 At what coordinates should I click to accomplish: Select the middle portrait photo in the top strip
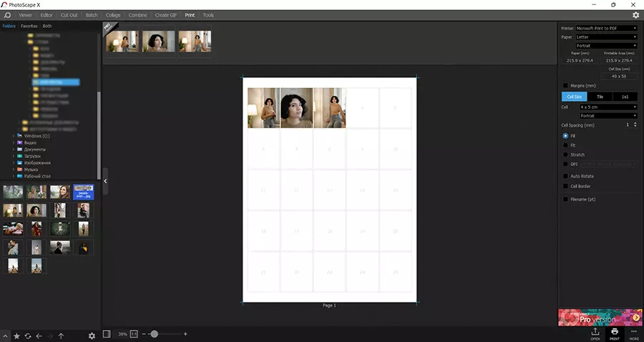[x=159, y=41]
